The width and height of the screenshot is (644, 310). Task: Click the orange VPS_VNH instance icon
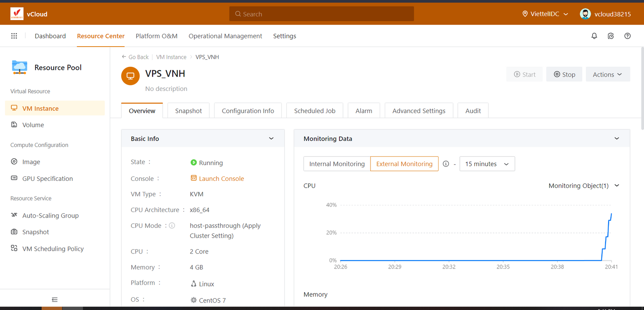point(130,76)
